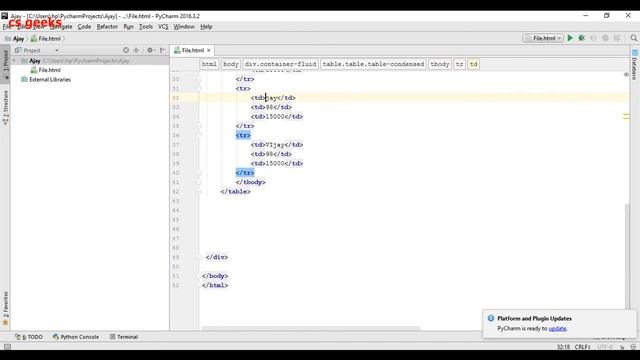Open the Run menu
Screen dimensions: 640x360
128,27
